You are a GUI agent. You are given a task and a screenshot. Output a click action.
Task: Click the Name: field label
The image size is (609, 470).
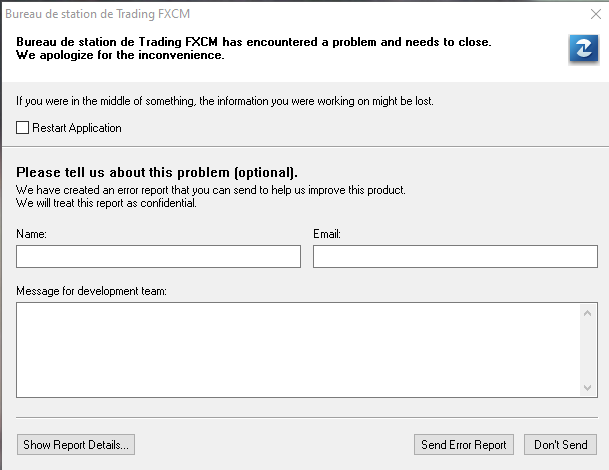pyautogui.click(x=31, y=234)
